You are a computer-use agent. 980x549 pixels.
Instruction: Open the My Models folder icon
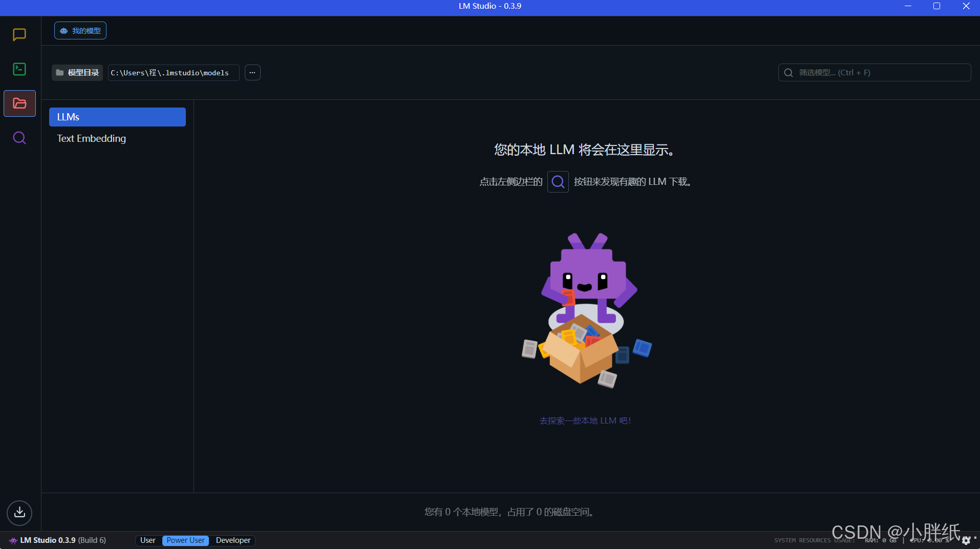(x=19, y=103)
